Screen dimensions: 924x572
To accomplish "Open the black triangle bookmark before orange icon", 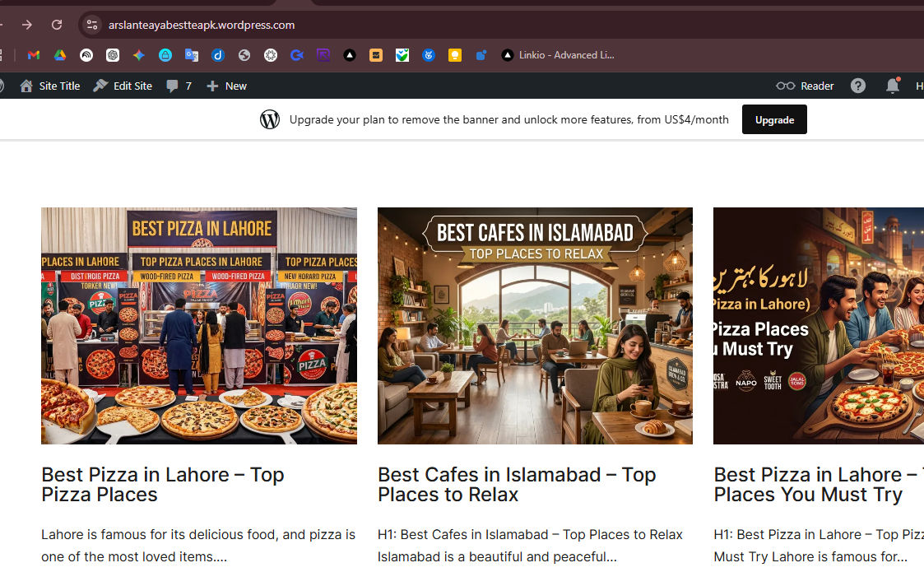I will click(x=350, y=55).
